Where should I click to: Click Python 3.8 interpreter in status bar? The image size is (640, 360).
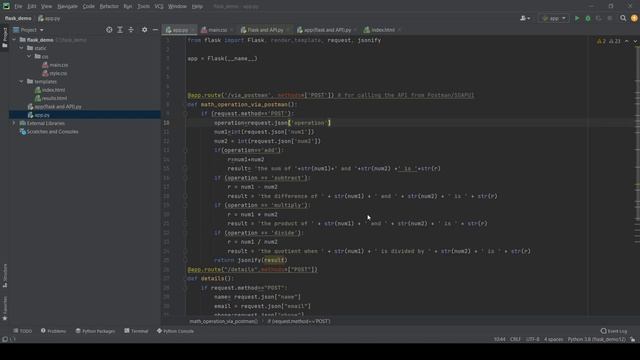pyautogui.click(x=596, y=340)
